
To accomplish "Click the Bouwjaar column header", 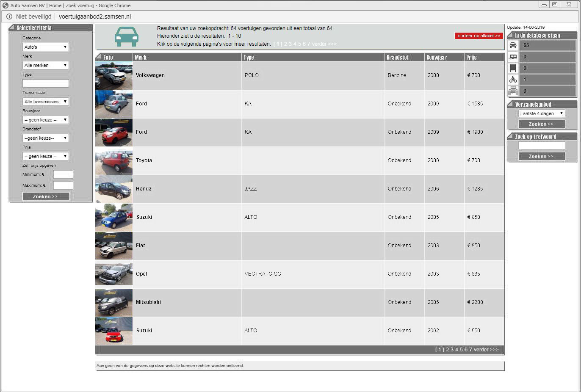I will coord(444,58).
